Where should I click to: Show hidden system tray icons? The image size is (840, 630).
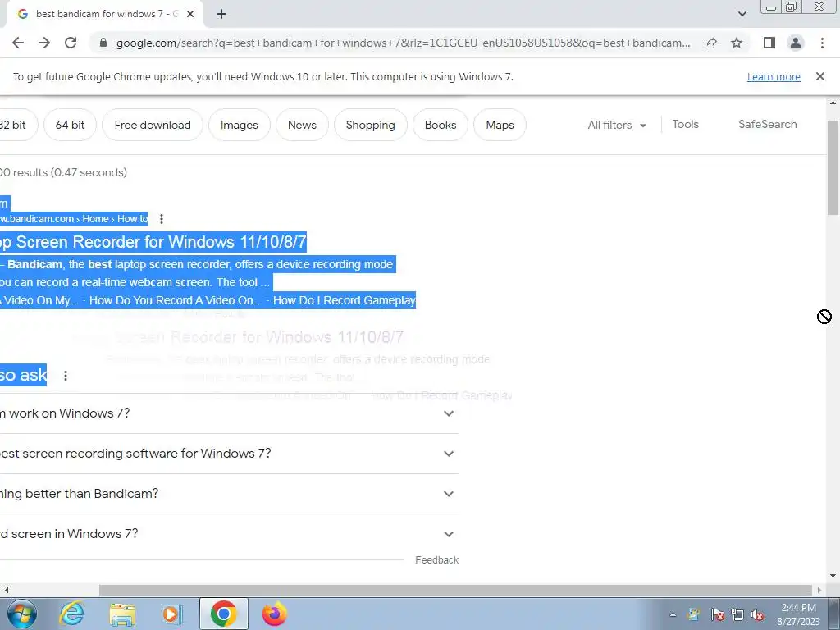(x=673, y=614)
